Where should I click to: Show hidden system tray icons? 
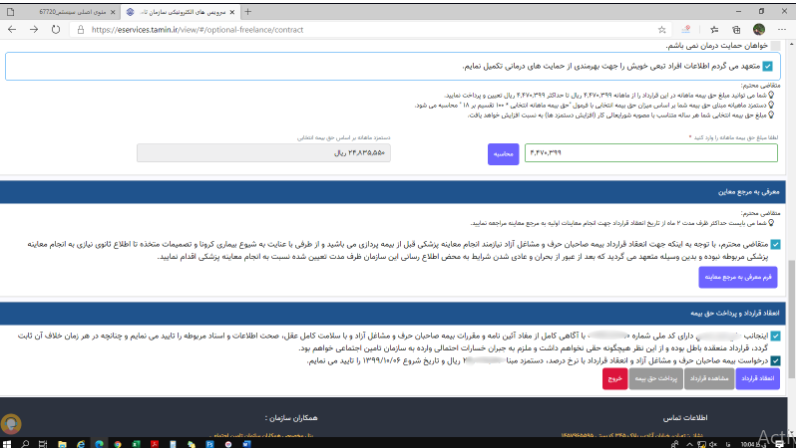(689, 444)
